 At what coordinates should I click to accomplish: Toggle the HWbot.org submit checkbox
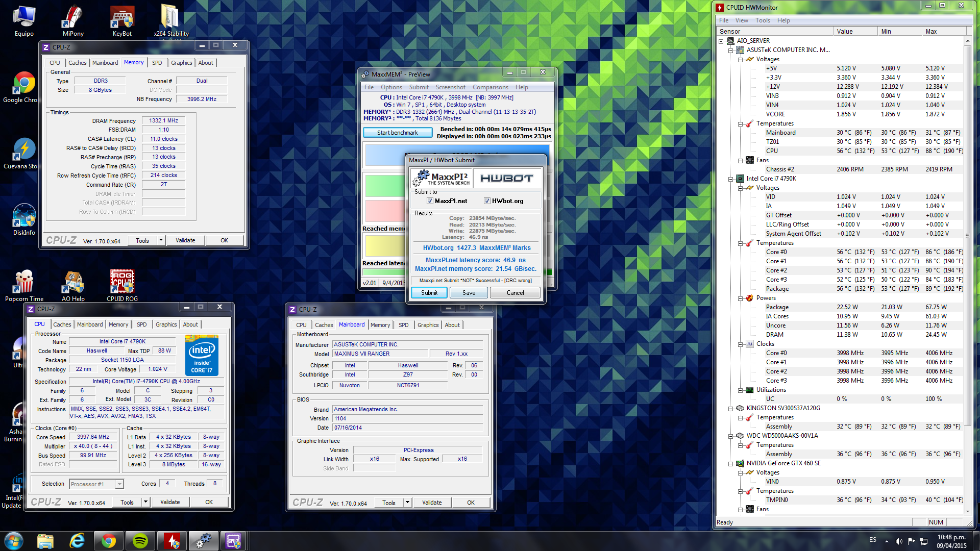487,201
